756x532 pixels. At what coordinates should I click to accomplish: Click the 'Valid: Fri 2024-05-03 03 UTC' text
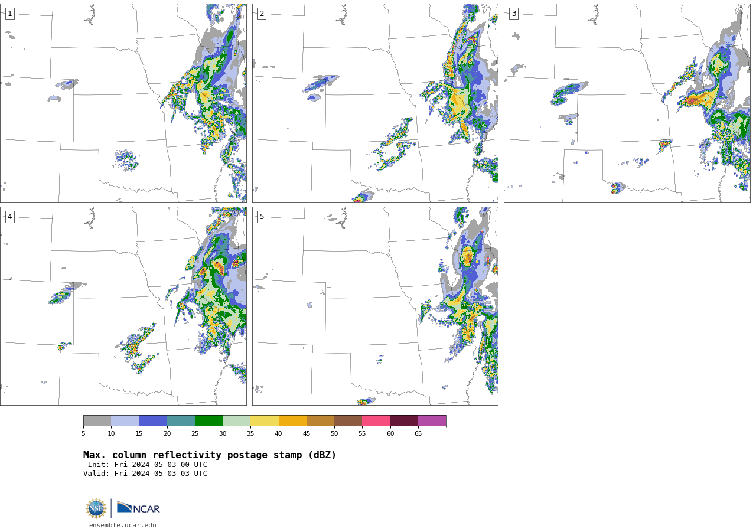click(145, 474)
